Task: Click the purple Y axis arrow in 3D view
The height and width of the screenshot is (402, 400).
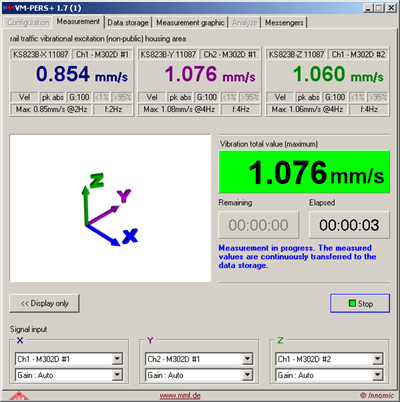Action: pos(103,215)
